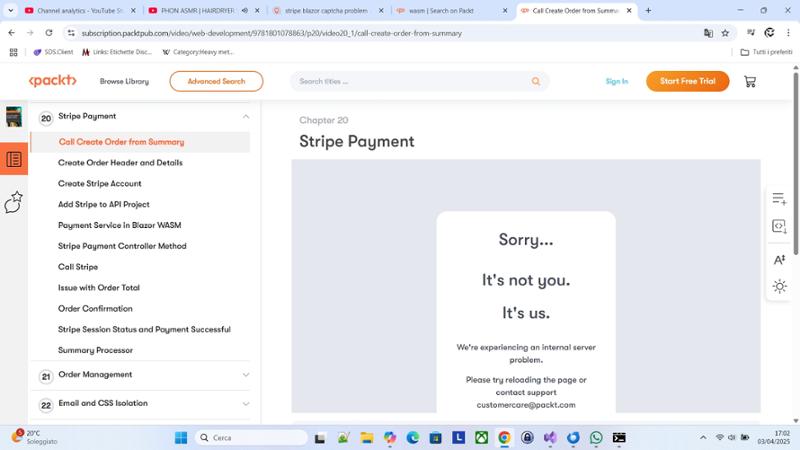Add to playlist icon on right panel
The width and height of the screenshot is (800, 450).
[x=779, y=198]
